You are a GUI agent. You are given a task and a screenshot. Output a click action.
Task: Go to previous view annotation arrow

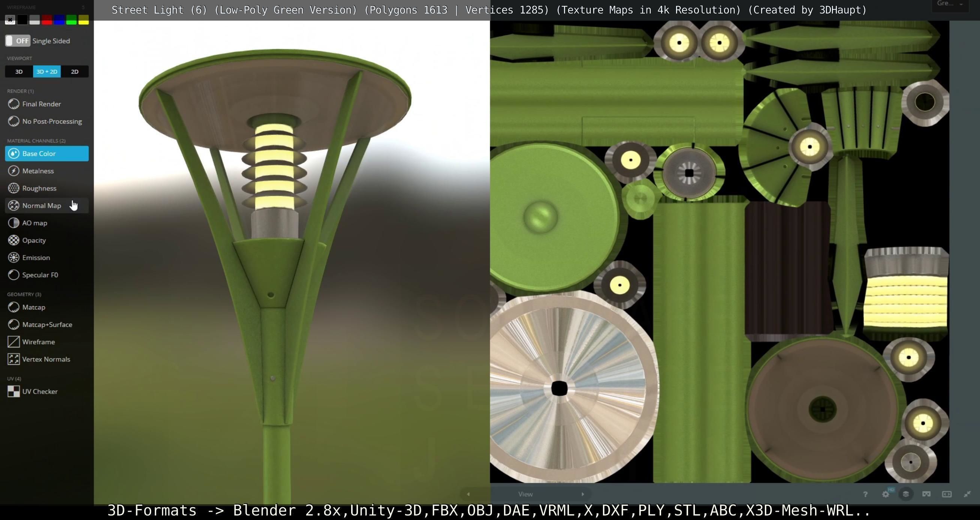[x=468, y=494]
